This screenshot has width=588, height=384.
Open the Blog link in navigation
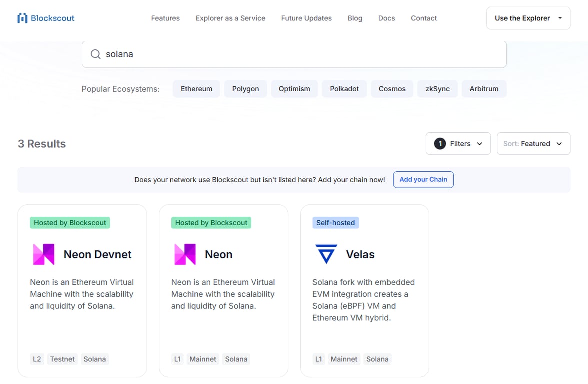(355, 18)
